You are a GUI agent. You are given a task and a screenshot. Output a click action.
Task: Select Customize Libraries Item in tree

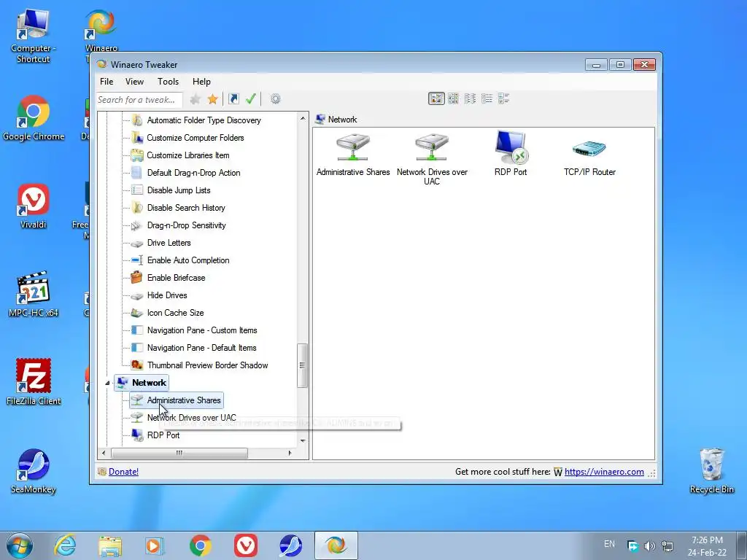188,155
